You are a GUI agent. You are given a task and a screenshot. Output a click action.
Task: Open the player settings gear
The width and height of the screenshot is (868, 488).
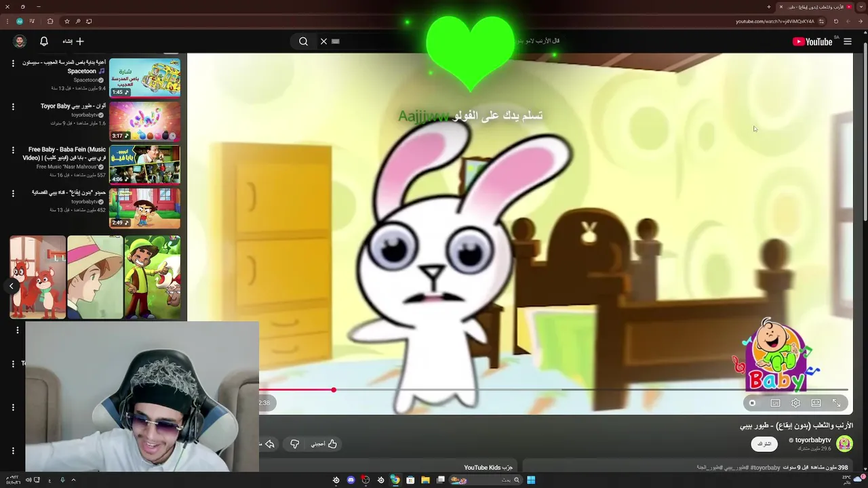(x=795, y=403)
